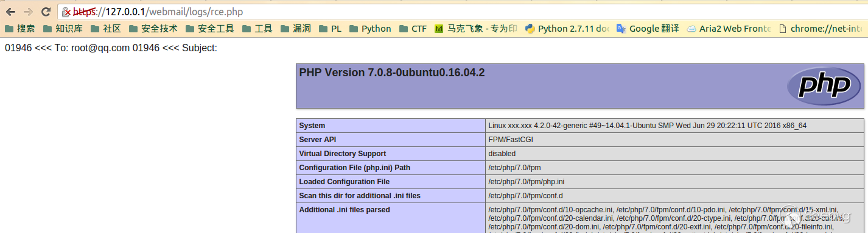This screenshot has width=868, height=233.
Task: Open the Python 2.7.11 doc bookmark
Action: click(x=567, y=29)
